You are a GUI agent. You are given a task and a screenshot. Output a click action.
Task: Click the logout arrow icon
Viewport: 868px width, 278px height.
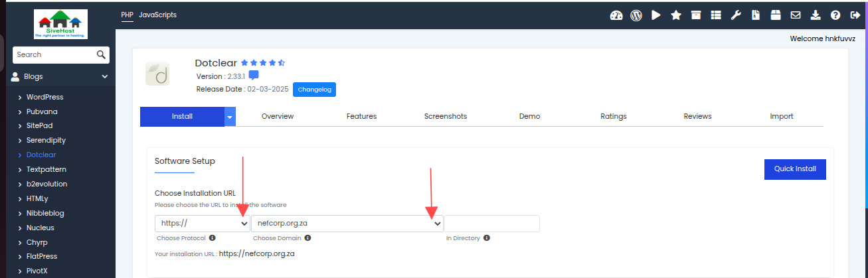(855, 15)
